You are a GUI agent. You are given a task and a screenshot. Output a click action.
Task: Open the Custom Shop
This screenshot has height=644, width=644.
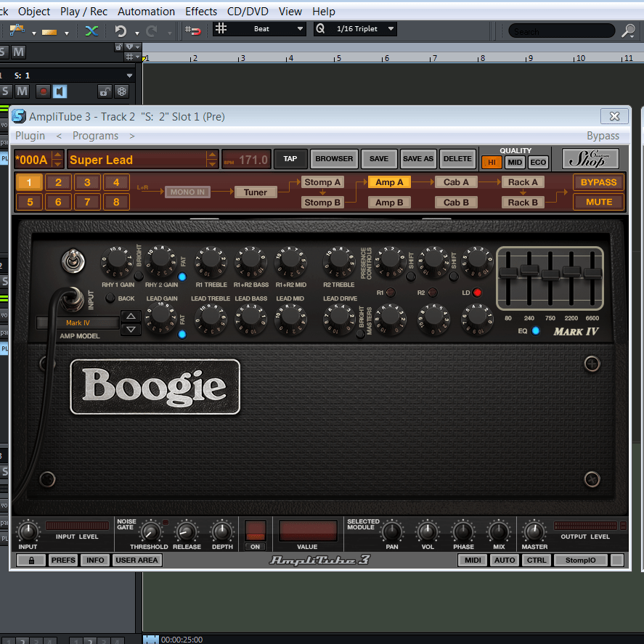pos(590,159)
